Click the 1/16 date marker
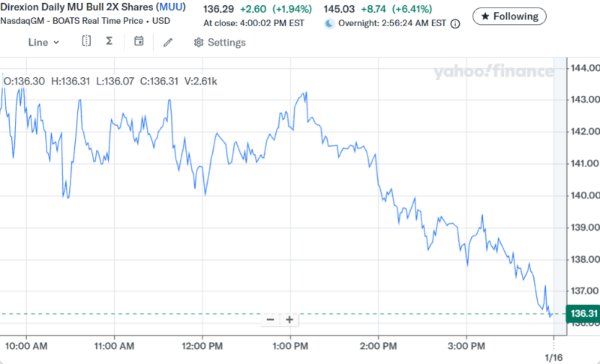The image size is (600, 364). pos(553,358)
